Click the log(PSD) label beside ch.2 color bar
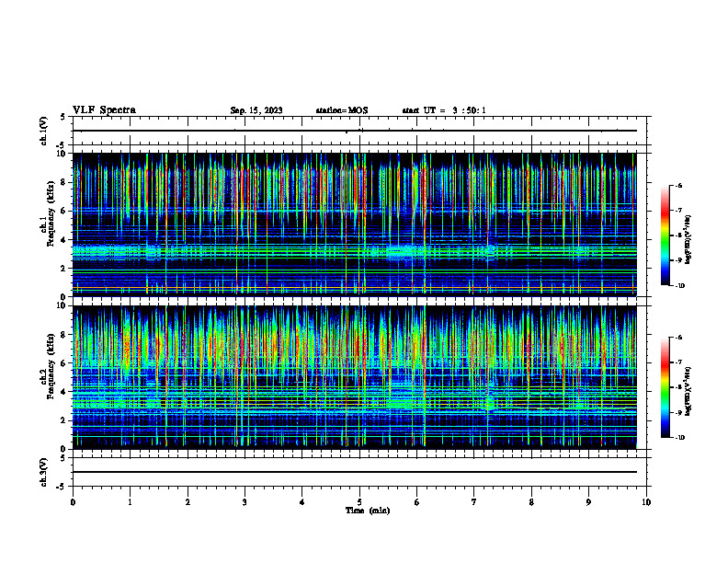The image size is (728, 563). point(688,391)
